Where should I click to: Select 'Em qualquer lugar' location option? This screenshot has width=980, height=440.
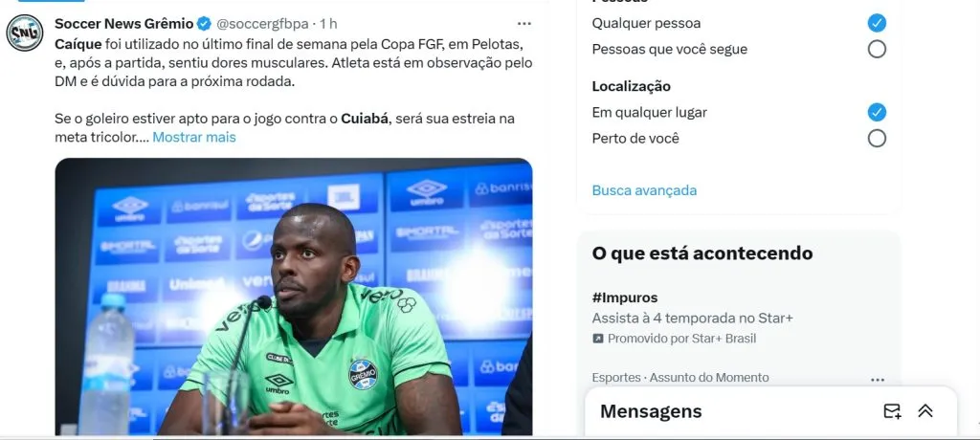coord(877,113)
